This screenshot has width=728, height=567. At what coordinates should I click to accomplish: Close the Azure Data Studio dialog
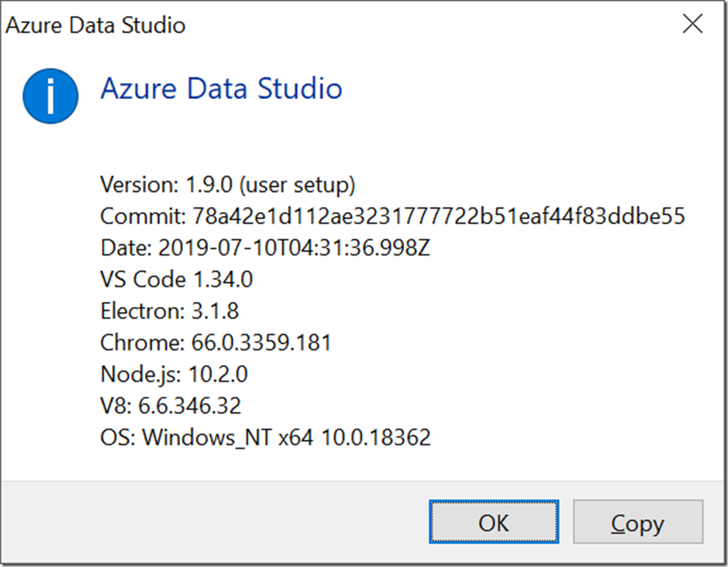(692, 24)
